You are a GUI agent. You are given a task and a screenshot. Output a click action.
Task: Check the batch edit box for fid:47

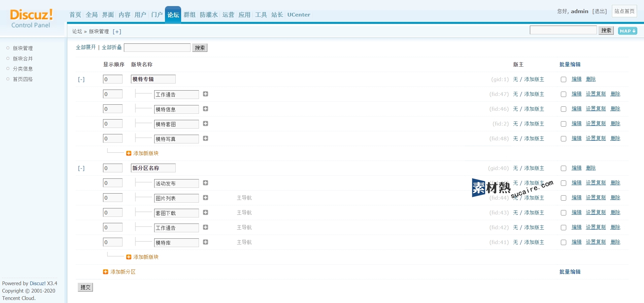click(564, 94)
